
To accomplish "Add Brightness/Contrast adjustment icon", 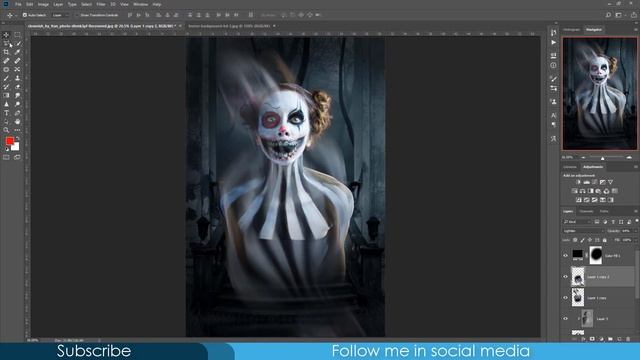I will click(x=578, y=182).
